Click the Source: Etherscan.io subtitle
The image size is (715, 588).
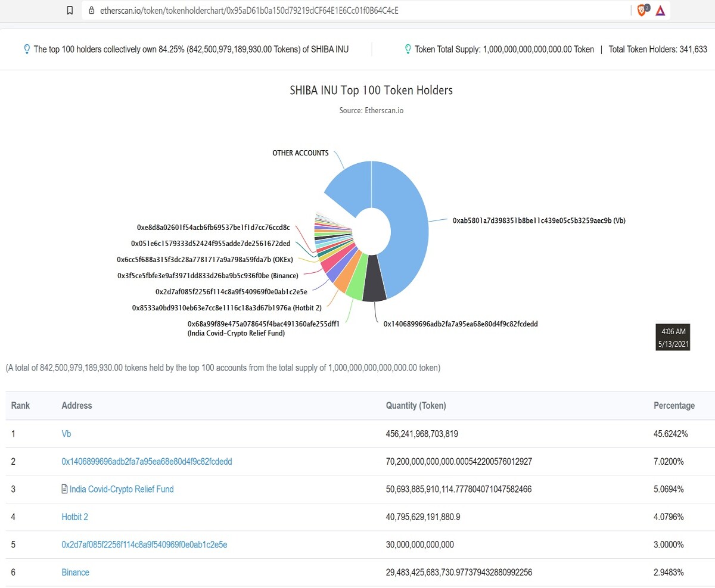coord(371,110)
